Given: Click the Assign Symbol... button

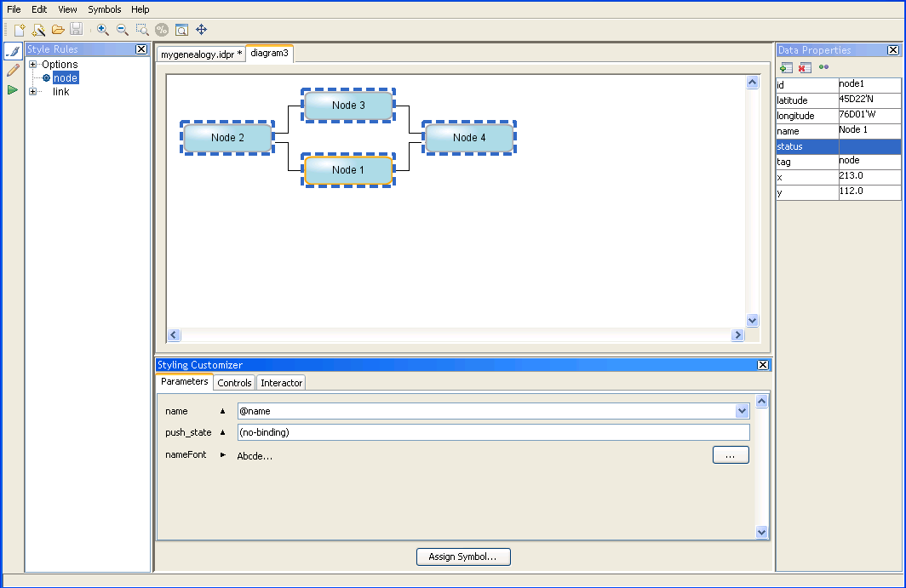Looking at the screenshot, I should (x=463, y=557).
